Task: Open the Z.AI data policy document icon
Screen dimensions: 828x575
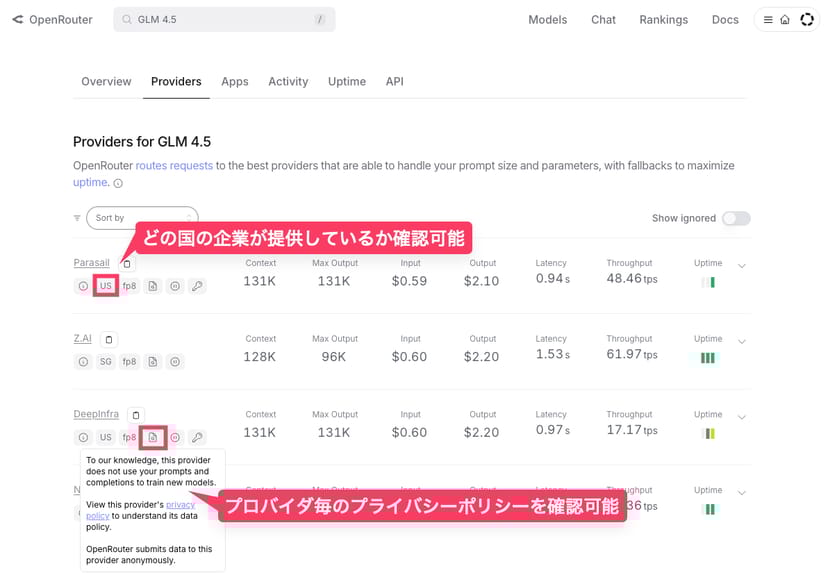Action: pos(153,362)
